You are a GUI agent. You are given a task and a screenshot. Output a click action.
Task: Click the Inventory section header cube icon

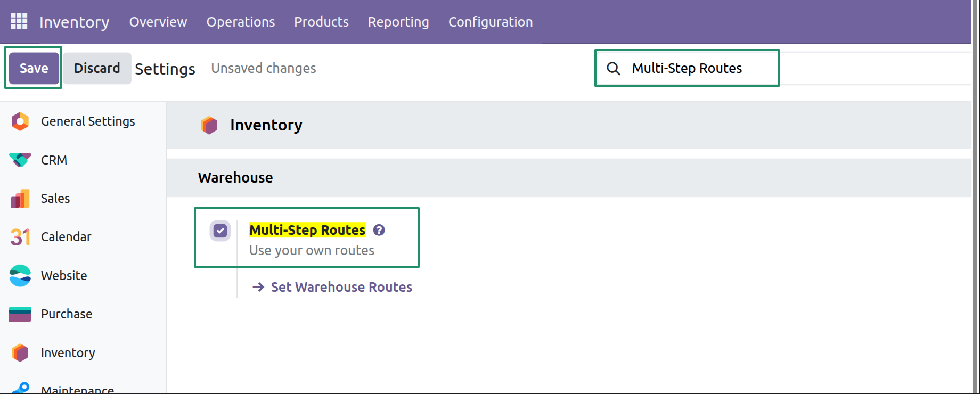[209, 125]
